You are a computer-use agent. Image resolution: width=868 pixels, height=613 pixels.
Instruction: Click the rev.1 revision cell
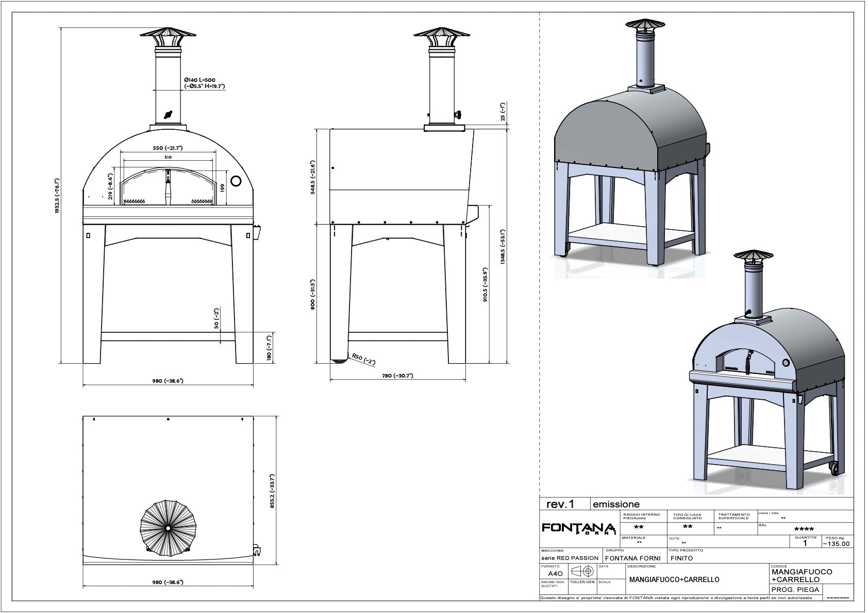click(x=564, y=504)
